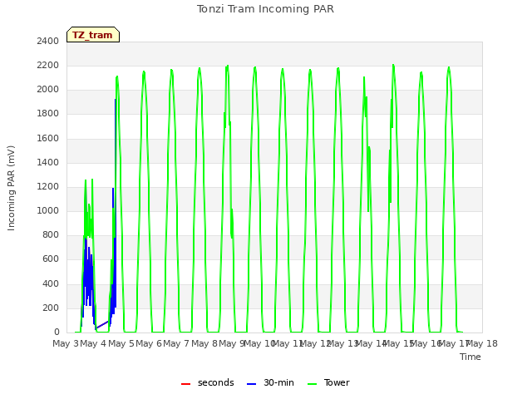Click the 2200 y-axis tick label
Screen dimensions: 532x399
coord(48,66)
